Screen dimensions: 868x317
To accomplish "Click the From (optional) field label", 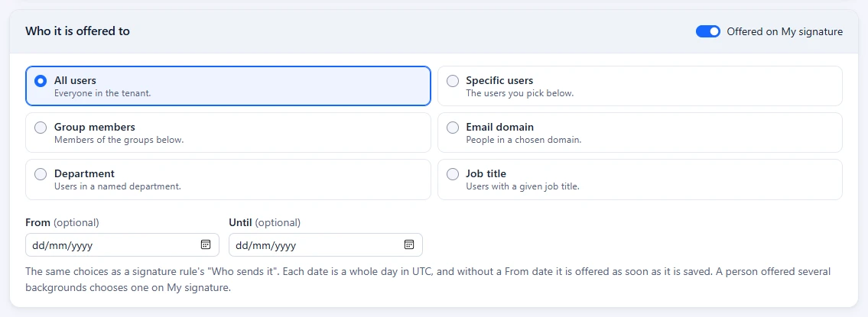I will pos(62,222).
